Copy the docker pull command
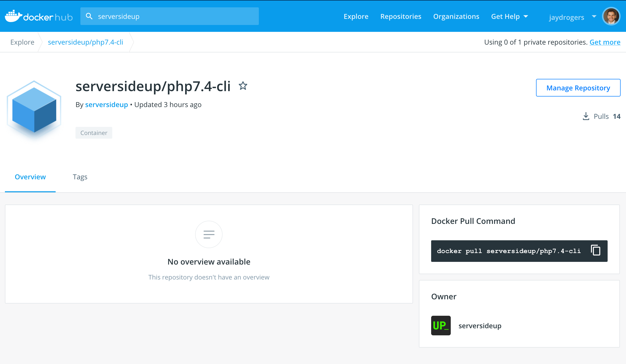This screenshot has height=364, width=626. tap(595, 250)
